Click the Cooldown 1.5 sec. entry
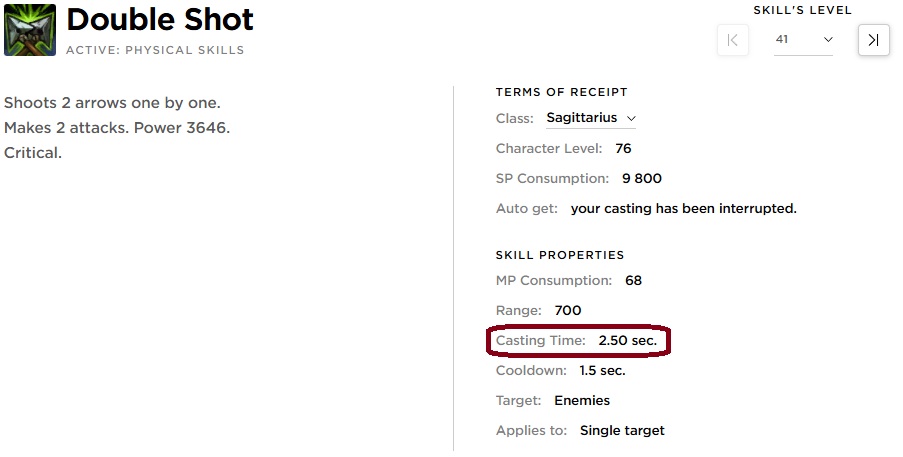Viewport: 903px width, 457px height. coord(561,371)
